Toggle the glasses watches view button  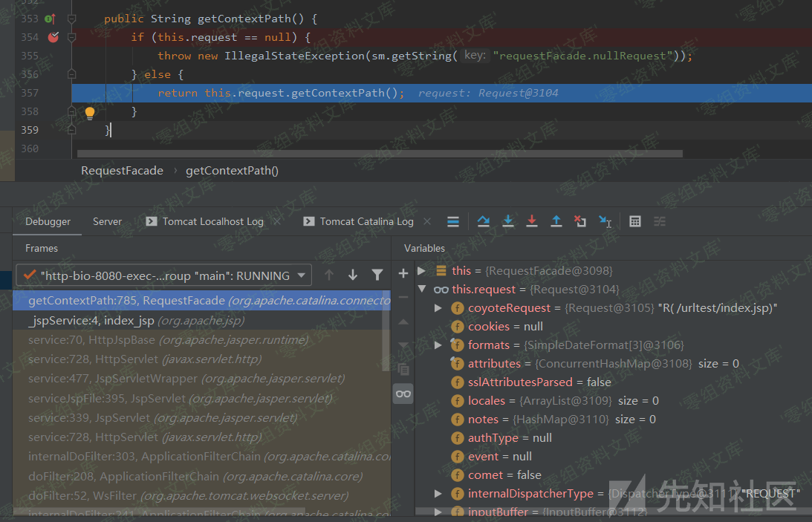(403, 394)
